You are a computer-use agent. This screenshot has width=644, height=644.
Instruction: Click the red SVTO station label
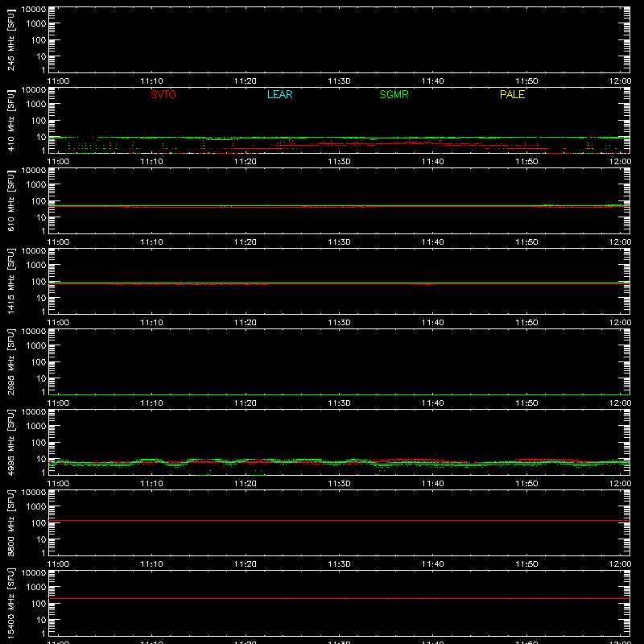coord(163,94)
